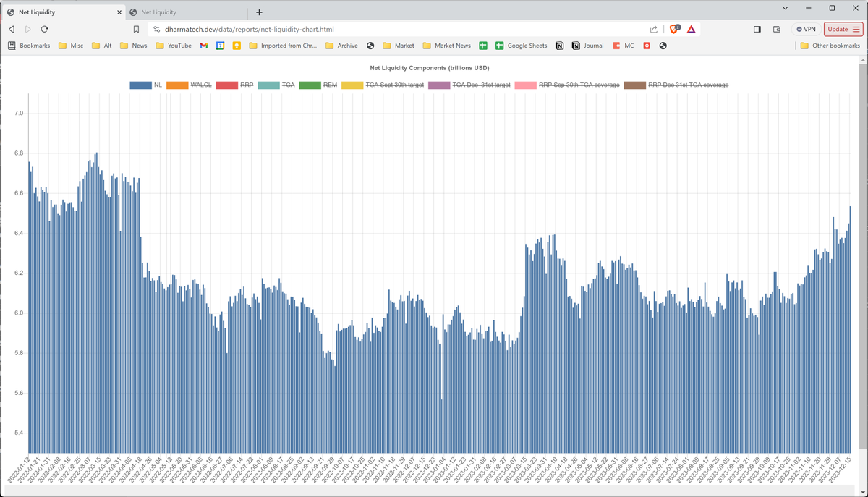The height and width of the screenshot is (497, 868).
Task: Expand the tab search chevron
Action: [x=784, y=7]
